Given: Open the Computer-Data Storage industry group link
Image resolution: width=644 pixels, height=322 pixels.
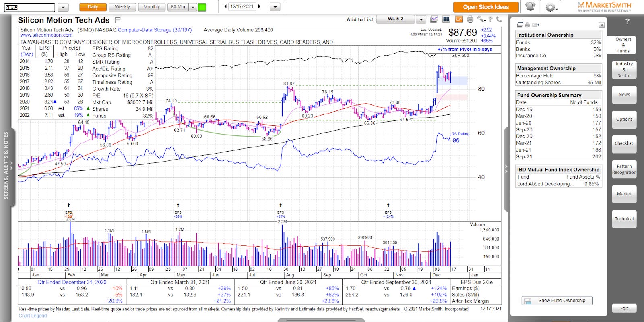Looking at the screenshot, I should coord(155,30).
